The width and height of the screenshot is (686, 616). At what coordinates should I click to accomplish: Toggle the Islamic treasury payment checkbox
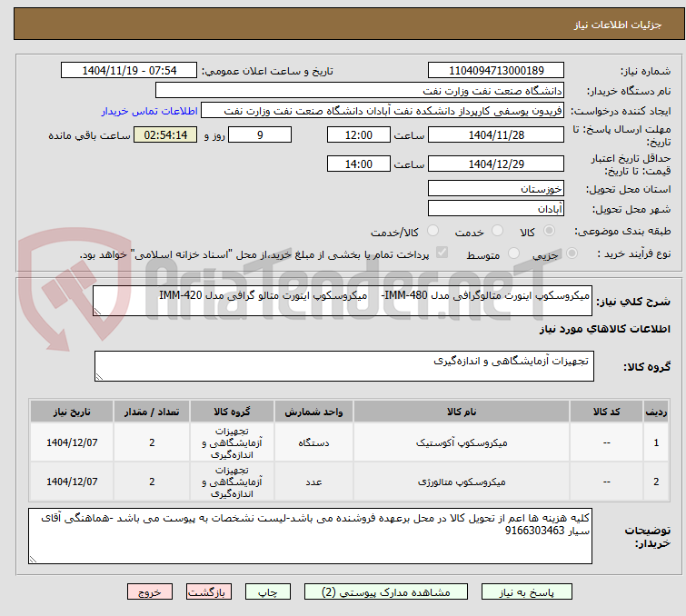coord(442,253)
